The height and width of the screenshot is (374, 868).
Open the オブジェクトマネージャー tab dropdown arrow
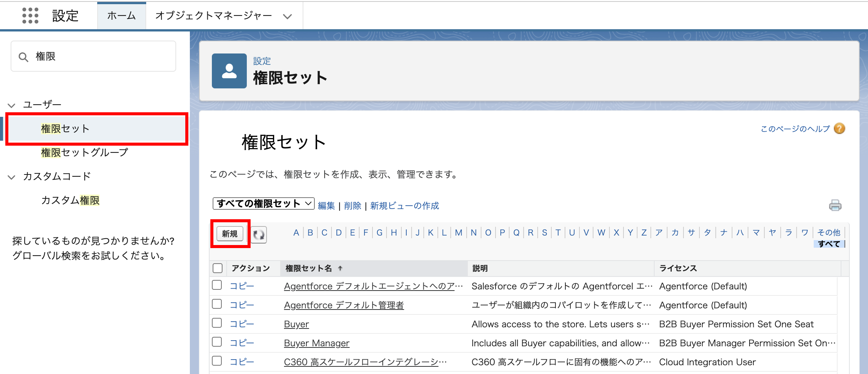pyautogui.click(x=287, y=16)
